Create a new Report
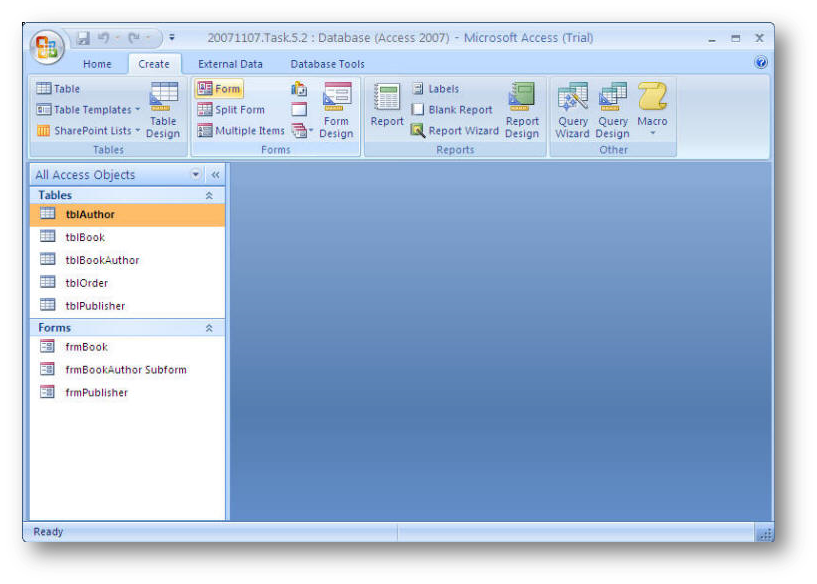Viewport: 817px width, 584px height. (387, 108)
